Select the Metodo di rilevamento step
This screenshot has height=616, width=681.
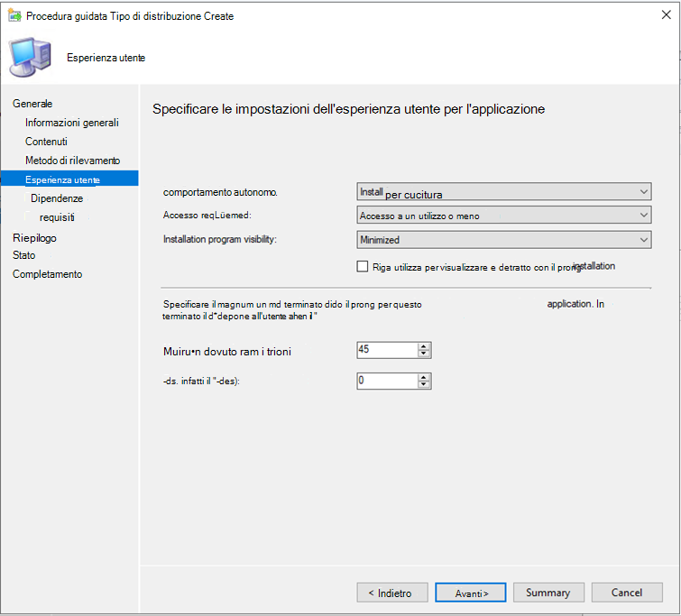72,161
